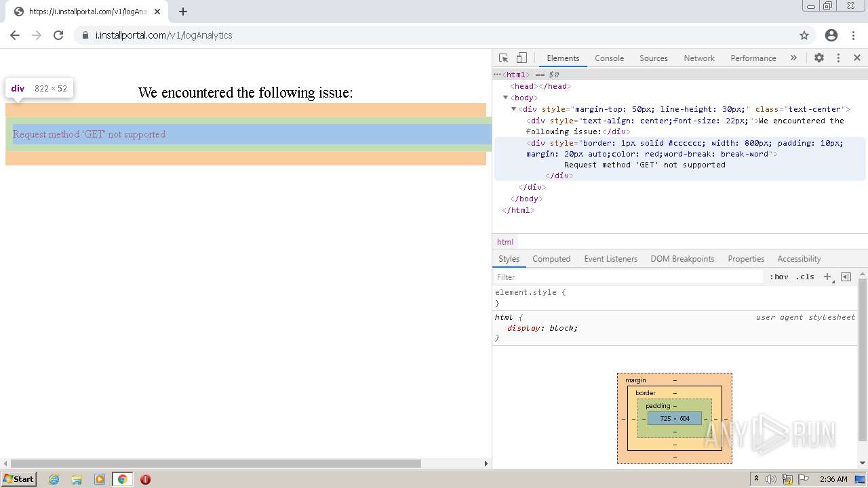Click the styles Filter input field
Image resolution: width=868 pixels, height=488 pixels.
point(628,277)
